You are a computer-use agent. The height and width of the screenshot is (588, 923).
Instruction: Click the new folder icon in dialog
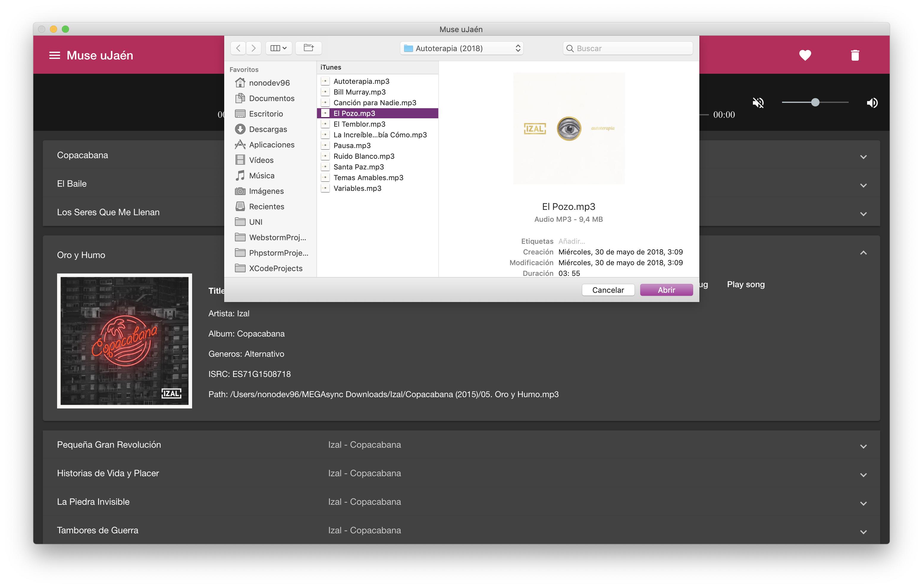click(x=308, y=48)
